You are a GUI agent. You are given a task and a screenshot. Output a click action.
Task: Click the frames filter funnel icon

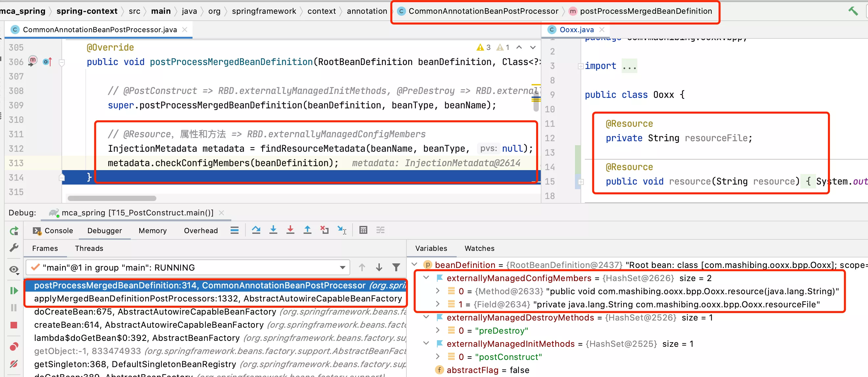[x=396, y=267]
